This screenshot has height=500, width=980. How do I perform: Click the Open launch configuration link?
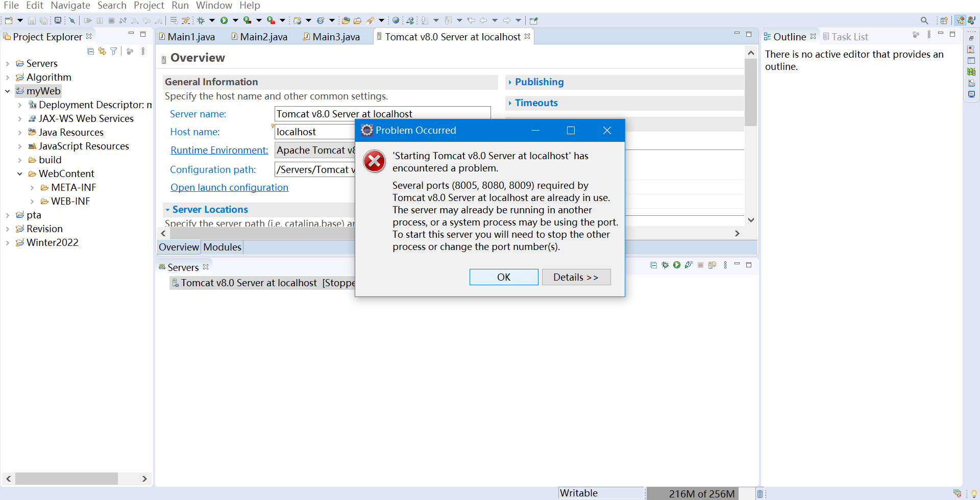[229, 188]
